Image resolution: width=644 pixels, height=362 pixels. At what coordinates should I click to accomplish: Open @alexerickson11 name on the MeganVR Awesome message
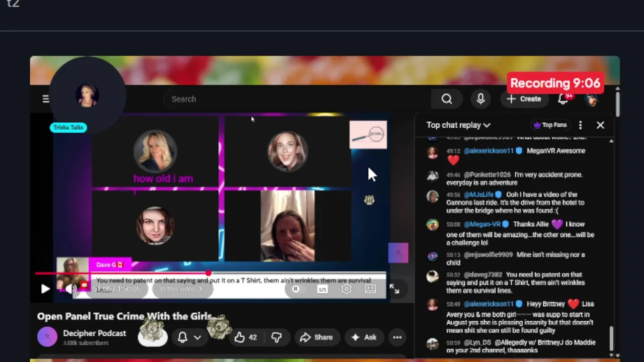pyautogui.click(x=489, y=151)
